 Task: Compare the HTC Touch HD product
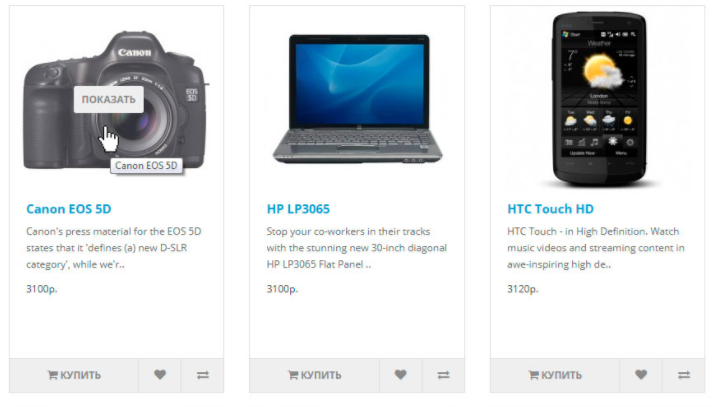[683, 375]
